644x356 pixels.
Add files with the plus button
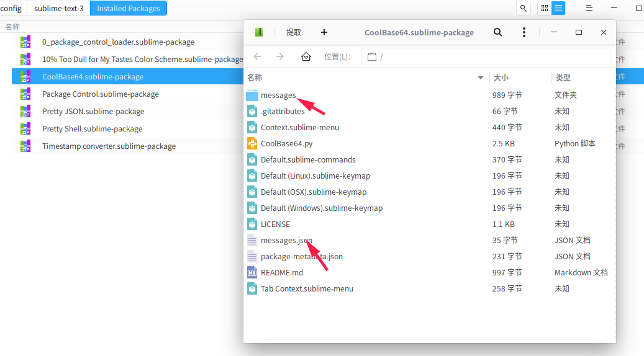(x=324, y=32)
